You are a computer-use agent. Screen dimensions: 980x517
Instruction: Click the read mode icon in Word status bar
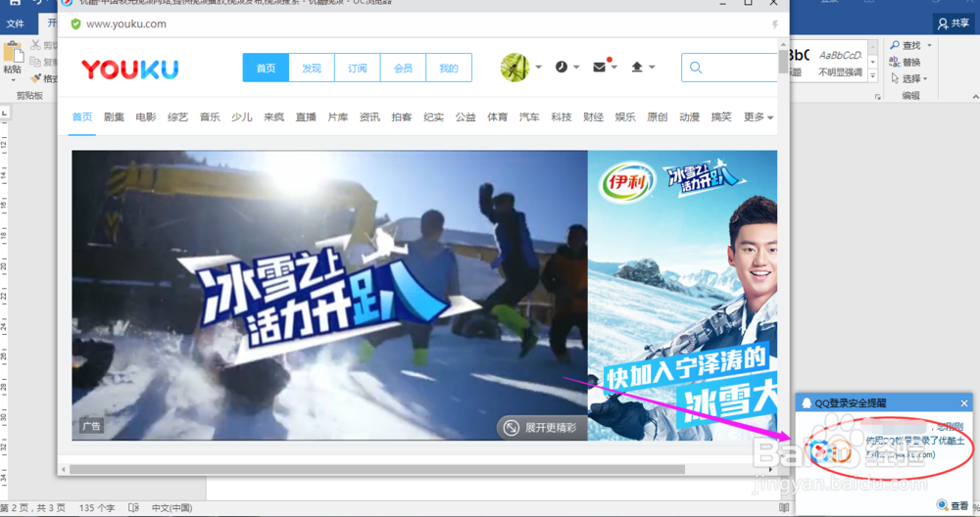tap(784, 507)
